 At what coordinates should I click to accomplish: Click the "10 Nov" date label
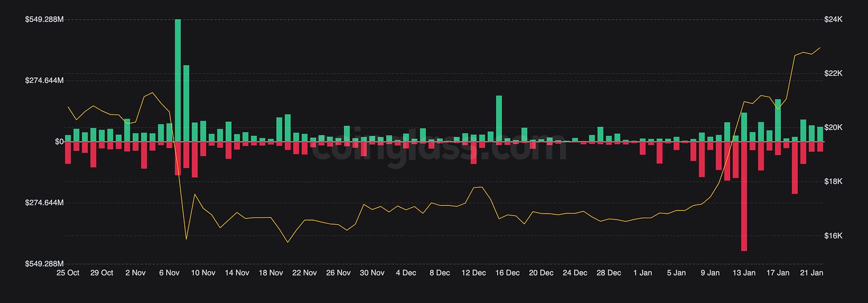(203, 273)
